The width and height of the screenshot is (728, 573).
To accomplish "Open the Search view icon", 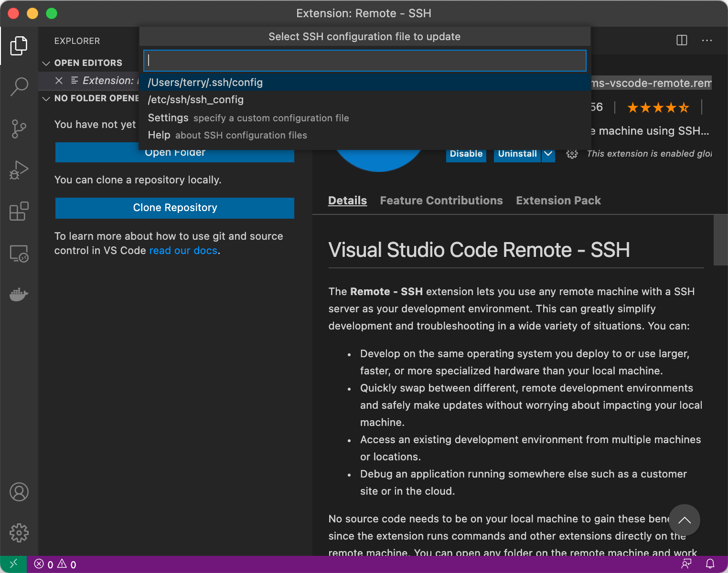I will tap(19, 86).
